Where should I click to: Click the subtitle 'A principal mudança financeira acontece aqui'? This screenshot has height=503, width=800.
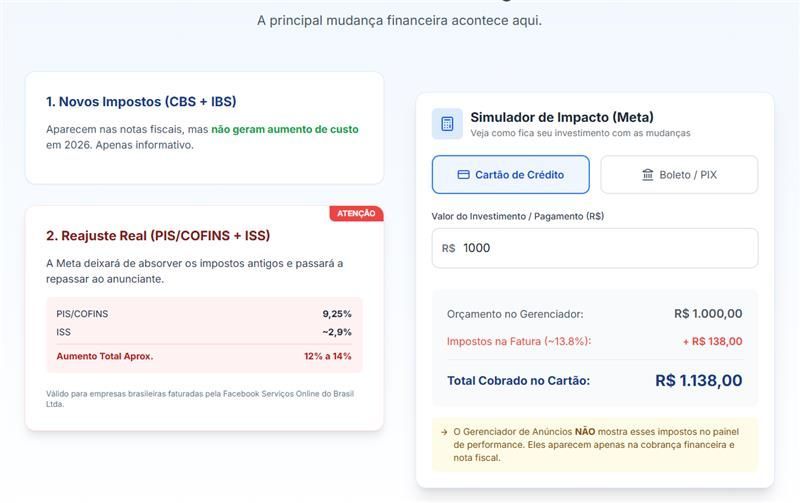[399, 20]
